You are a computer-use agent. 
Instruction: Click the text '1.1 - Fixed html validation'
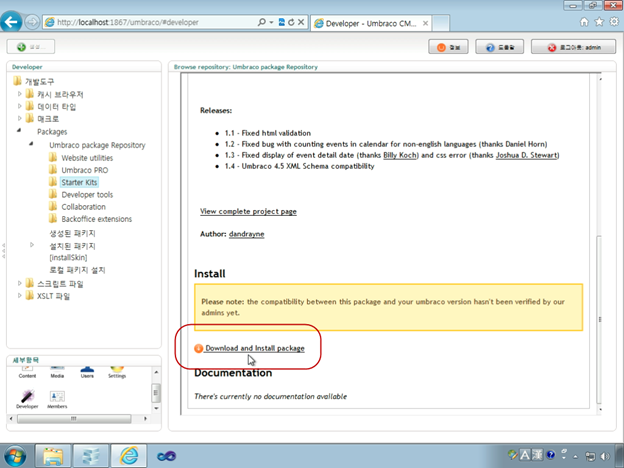point(268,133)
